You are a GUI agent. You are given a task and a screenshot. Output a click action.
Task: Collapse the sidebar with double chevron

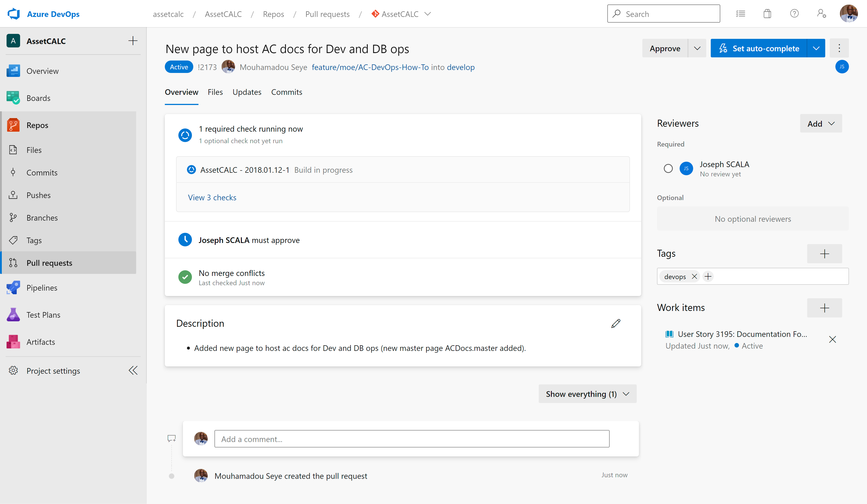click(x=133, y=371)
